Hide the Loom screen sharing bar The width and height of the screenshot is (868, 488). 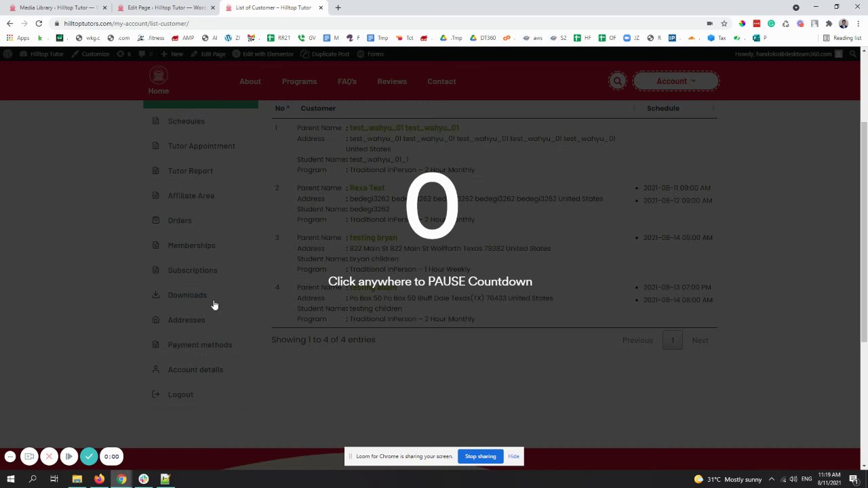[513, 456]
